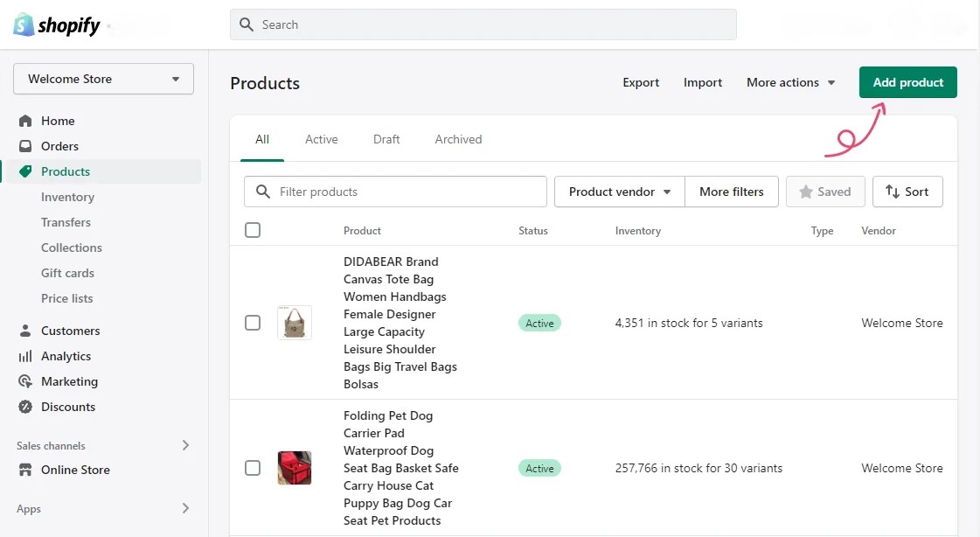The height and width of the screenshot is (537, 980).
Task: Go to Price lists under Products
Action: coord(66,298)
